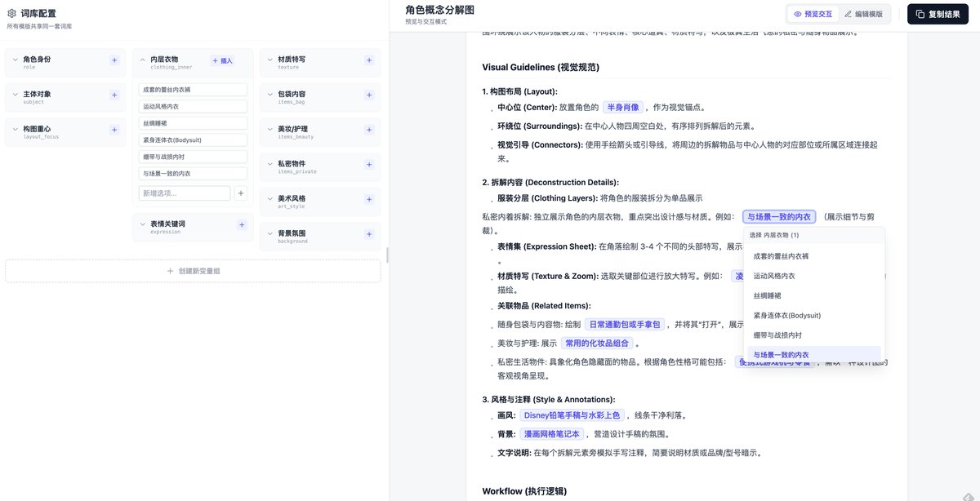This screenshot has height=501, width=980.
Task: Click the 创建新变量组 button
Action: click(193, 271)
